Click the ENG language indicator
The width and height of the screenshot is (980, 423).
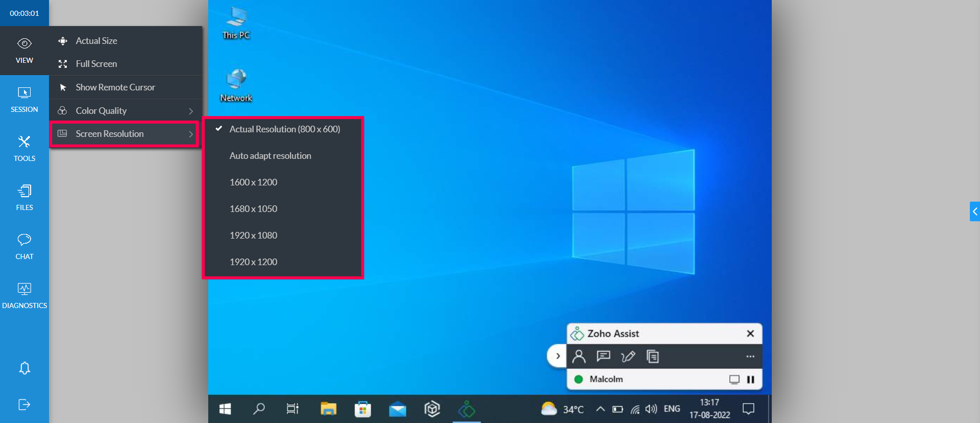[x=672, y=409]
